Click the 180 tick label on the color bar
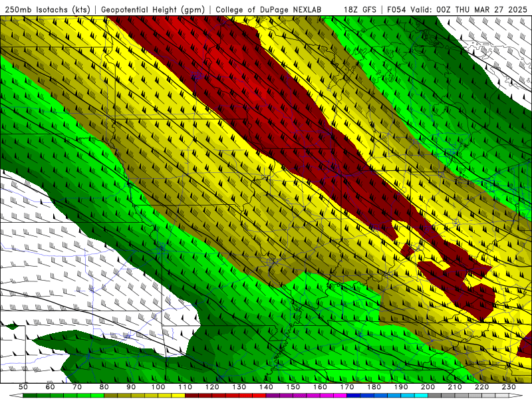532x399 pixels. click(x=374, y=387)
